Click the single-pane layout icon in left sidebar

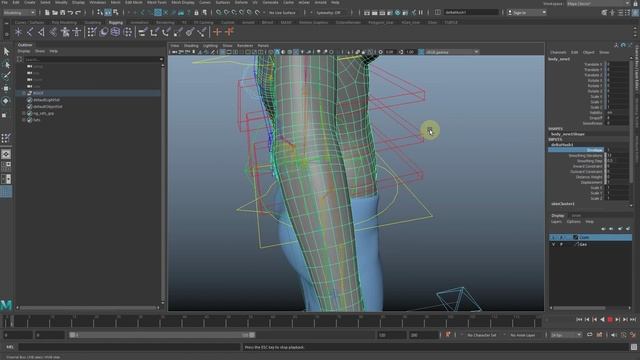coord(6,154)
